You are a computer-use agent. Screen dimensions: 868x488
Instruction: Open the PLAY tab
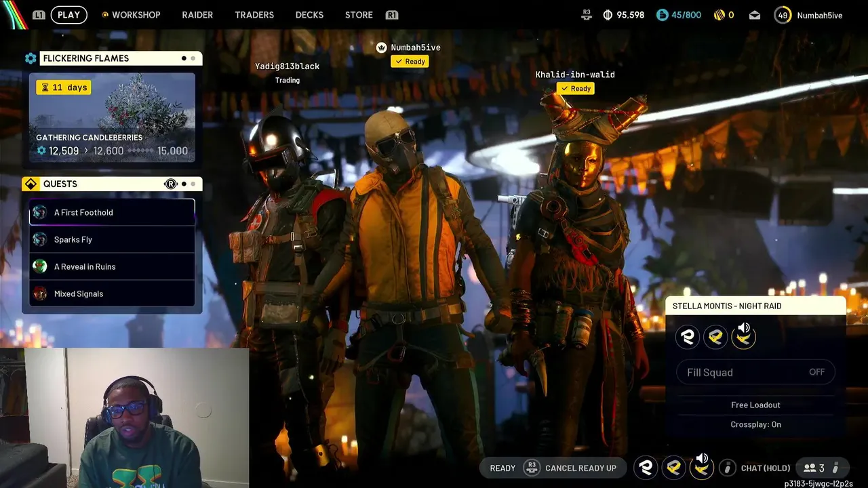pos(68,15)
